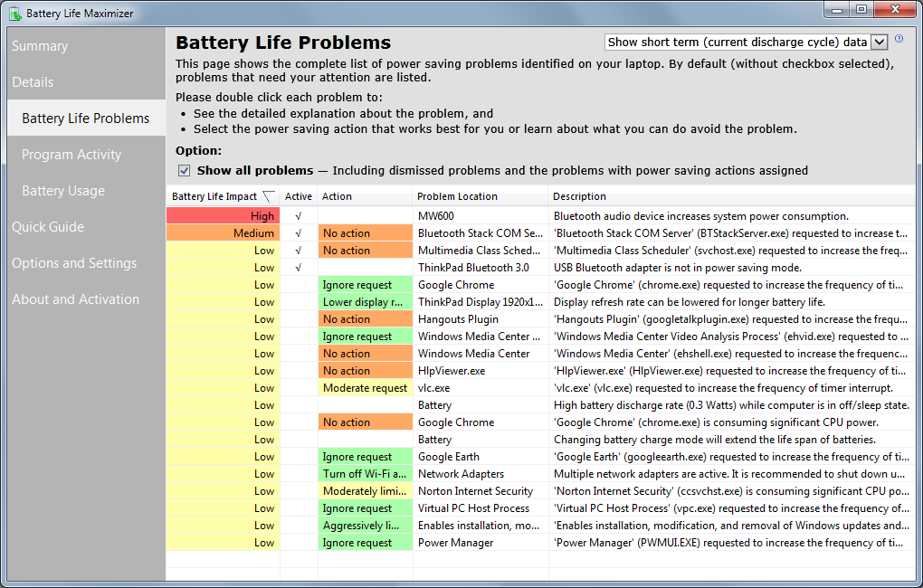Click Ignore request for Chrome timer frequency row
The width and height of the screenshot is (923, 588).
pos(366,285)
